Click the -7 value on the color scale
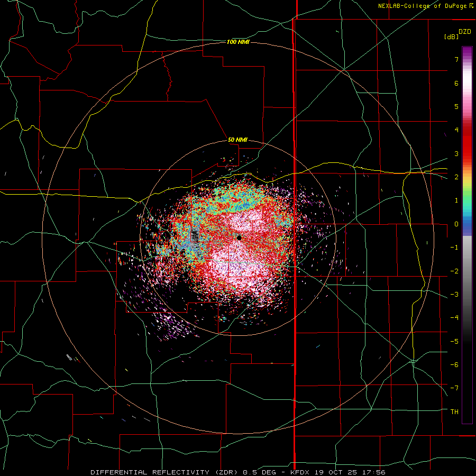 click(x=454, y=388)
